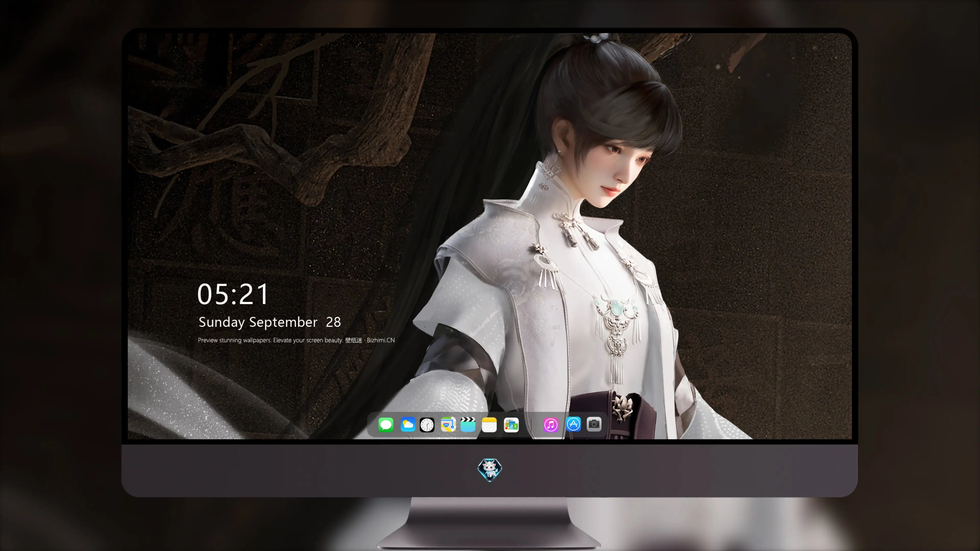This screenshot has height=551, width=980.
Task: Open the Clock app in the dock
Action: (x=427, y=424)
